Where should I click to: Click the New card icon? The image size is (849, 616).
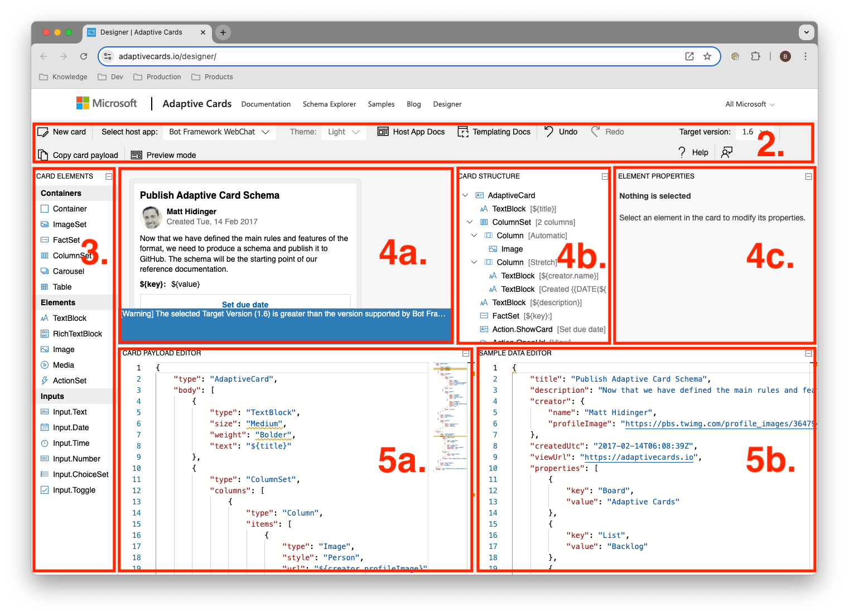click(43, 132)
